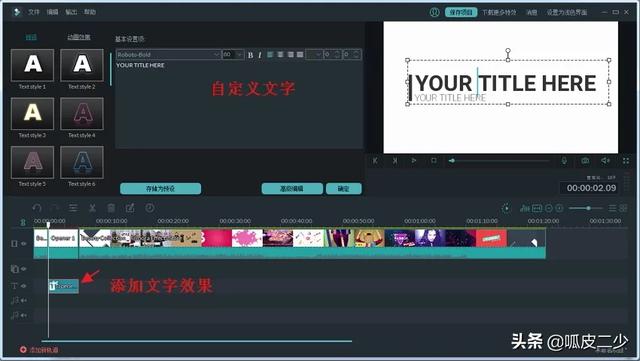Click the trash delete icon above timeline

click(111, 208)
